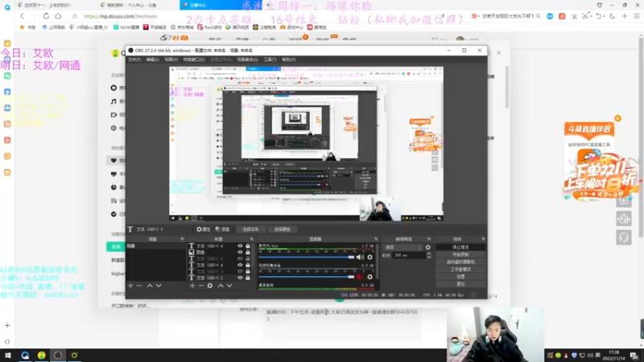Open 帮助(H) menu in OBS
The height and width of the screenshot is (362, 644).
[x=289, y=60]
